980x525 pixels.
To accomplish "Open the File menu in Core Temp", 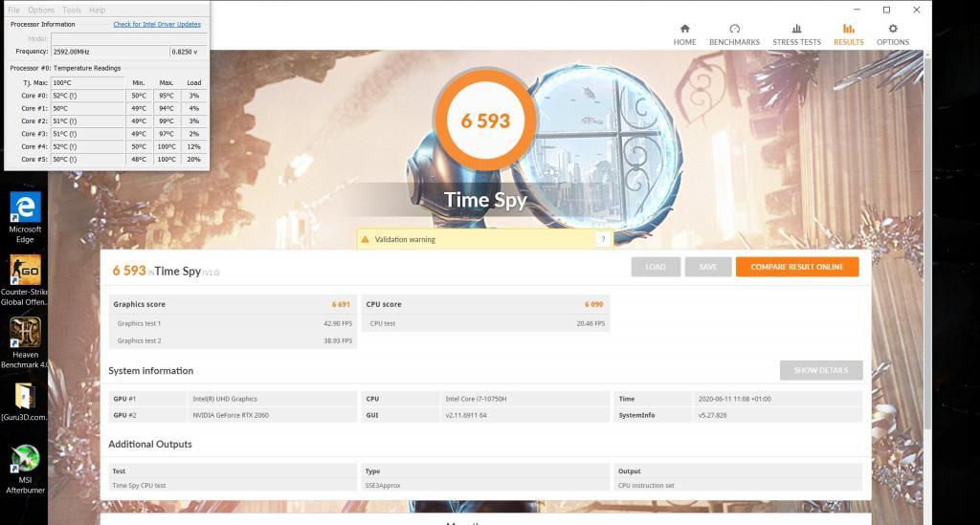I will 14,11.
